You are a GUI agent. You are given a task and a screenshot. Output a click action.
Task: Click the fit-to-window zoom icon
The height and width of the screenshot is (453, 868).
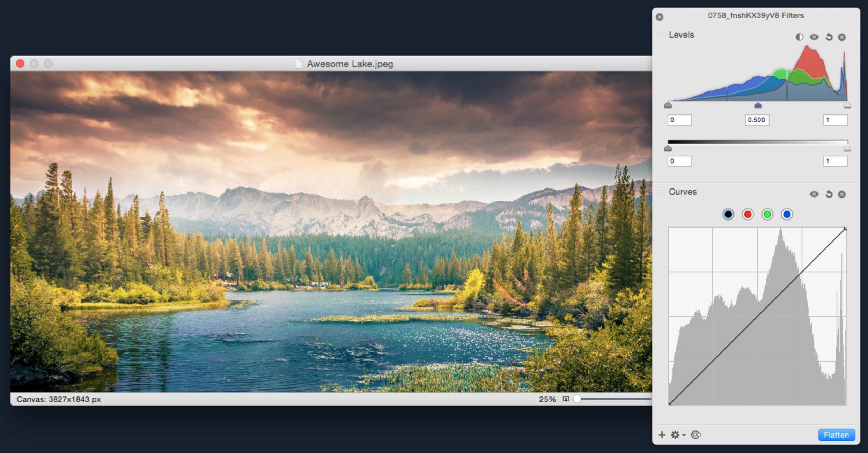[x=566, y=399]
